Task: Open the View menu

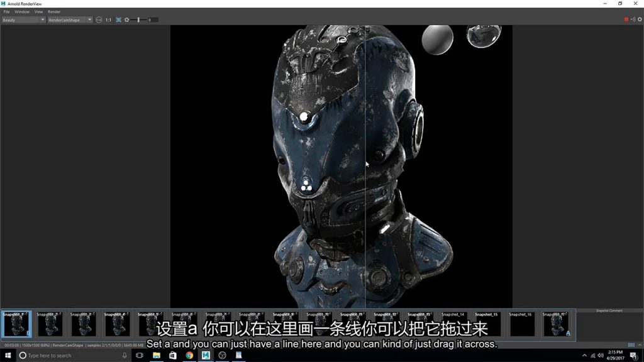Action: 38,12
